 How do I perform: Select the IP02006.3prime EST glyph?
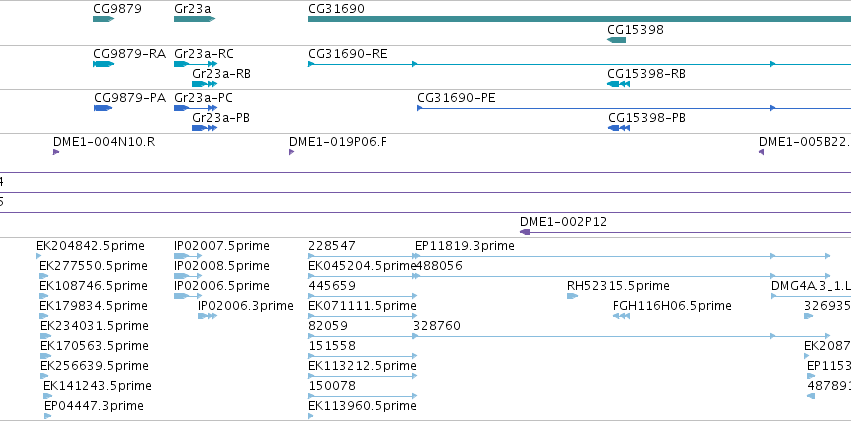[x=207, y=316]
